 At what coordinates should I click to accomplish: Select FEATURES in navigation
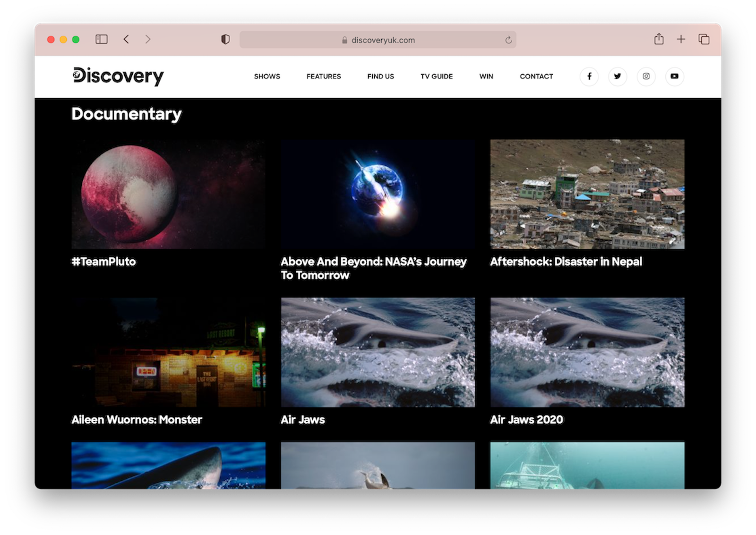[x=324, y=76]
